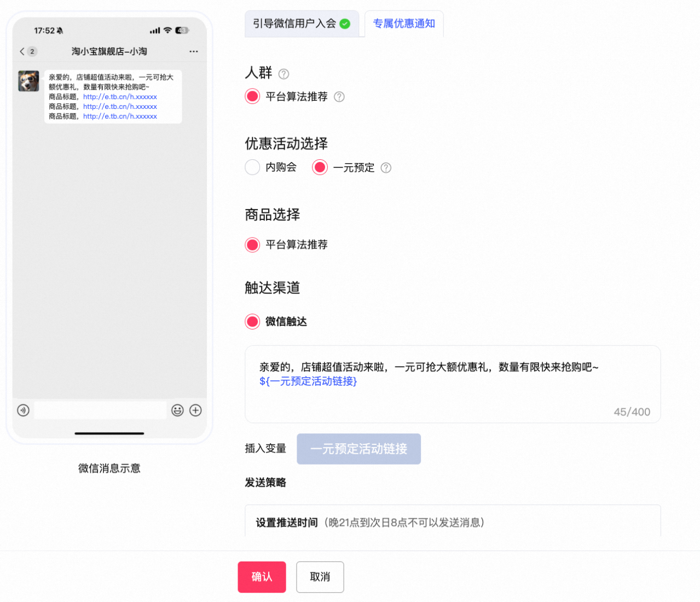Insert the 一元预定活动链接 variable

358,449
